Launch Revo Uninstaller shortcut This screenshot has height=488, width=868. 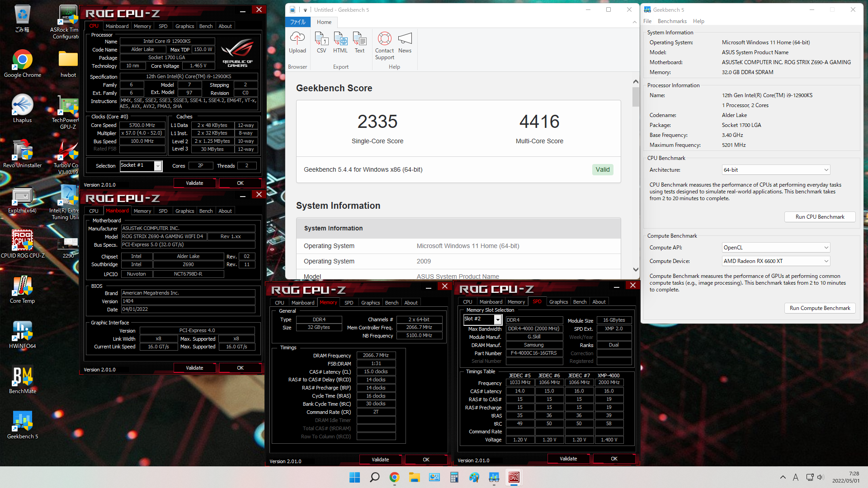[x=23, y=154]
